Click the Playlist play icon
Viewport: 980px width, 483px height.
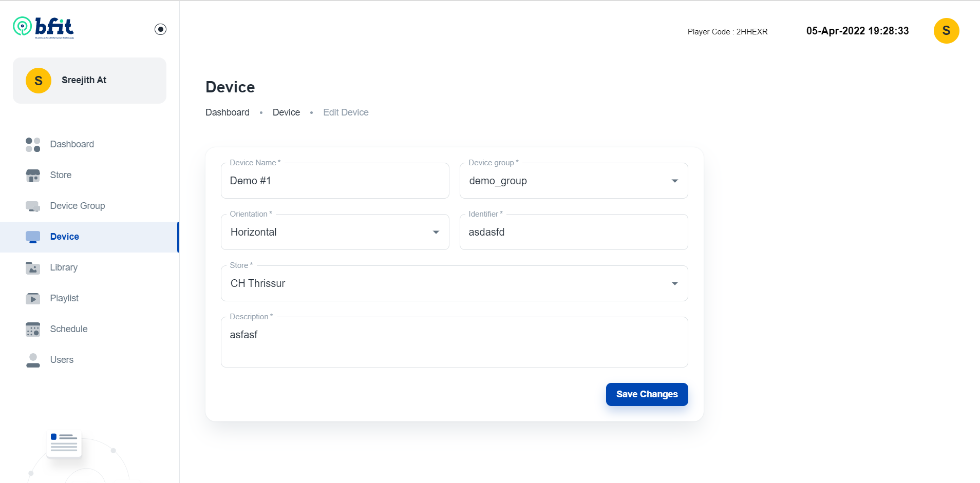[33, 299]
